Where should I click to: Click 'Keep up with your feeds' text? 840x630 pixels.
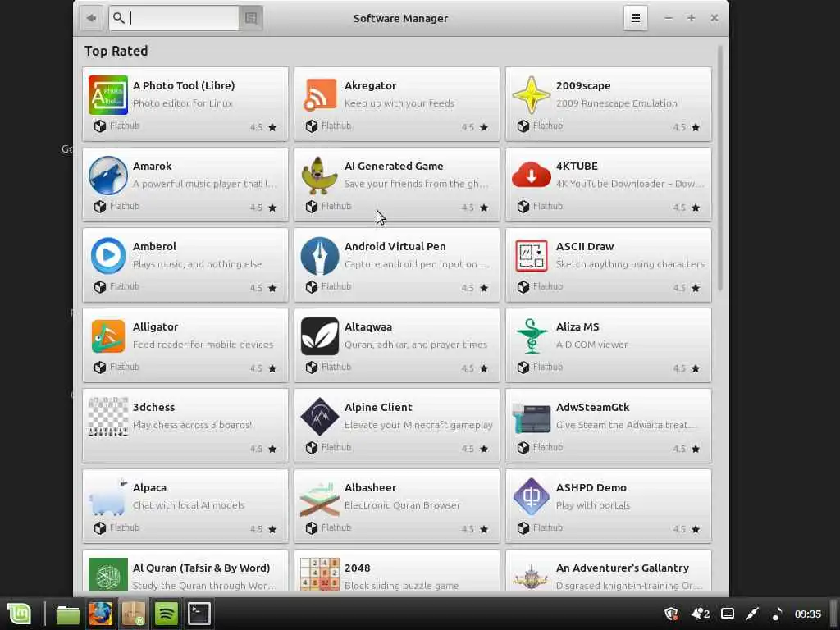399,103
